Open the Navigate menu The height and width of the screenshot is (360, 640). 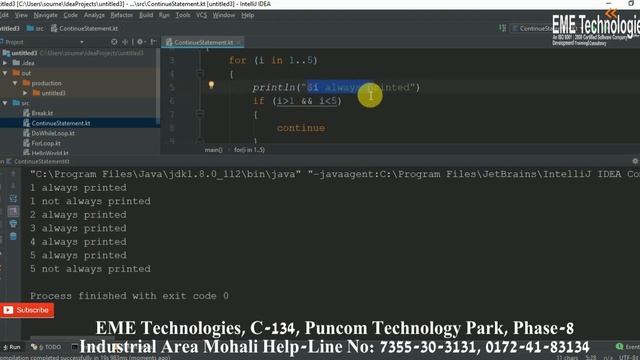click(45, 15)
